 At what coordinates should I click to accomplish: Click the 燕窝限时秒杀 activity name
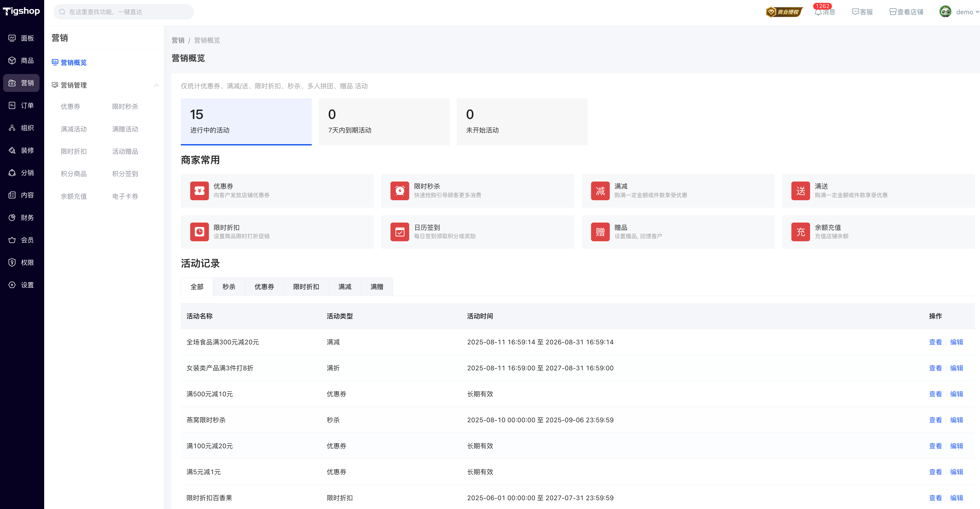206,420
